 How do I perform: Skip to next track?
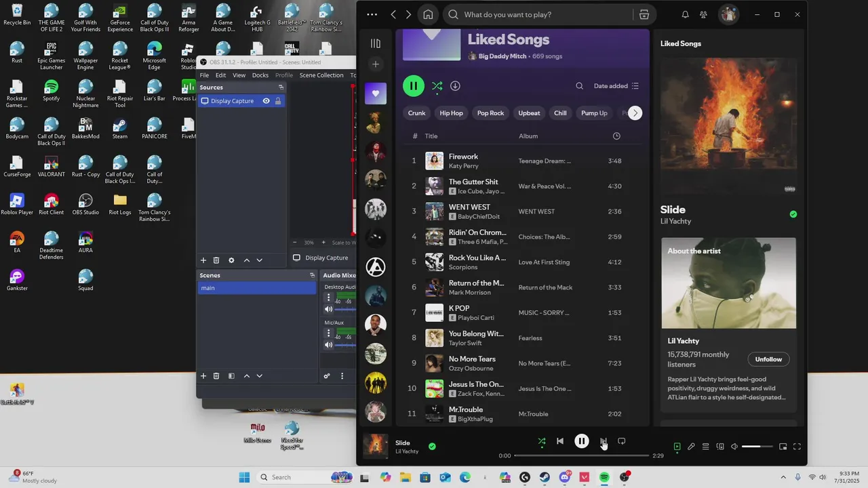[x=603, y=441]
